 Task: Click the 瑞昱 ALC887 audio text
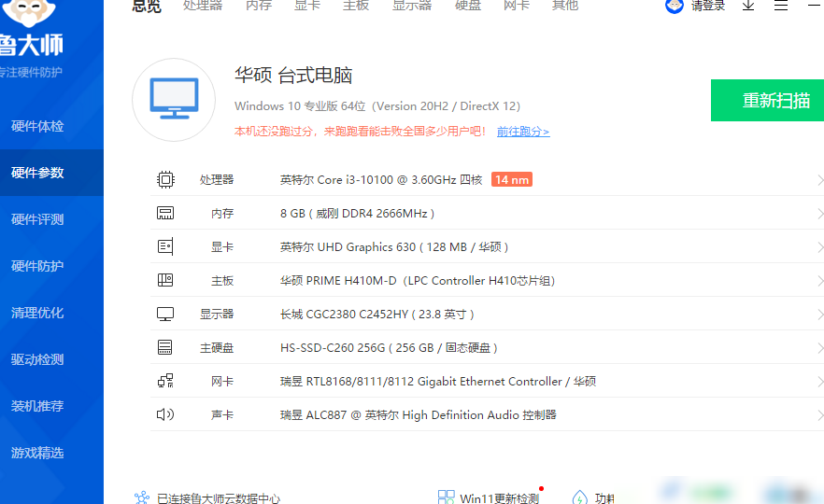[x=419, y=414]
